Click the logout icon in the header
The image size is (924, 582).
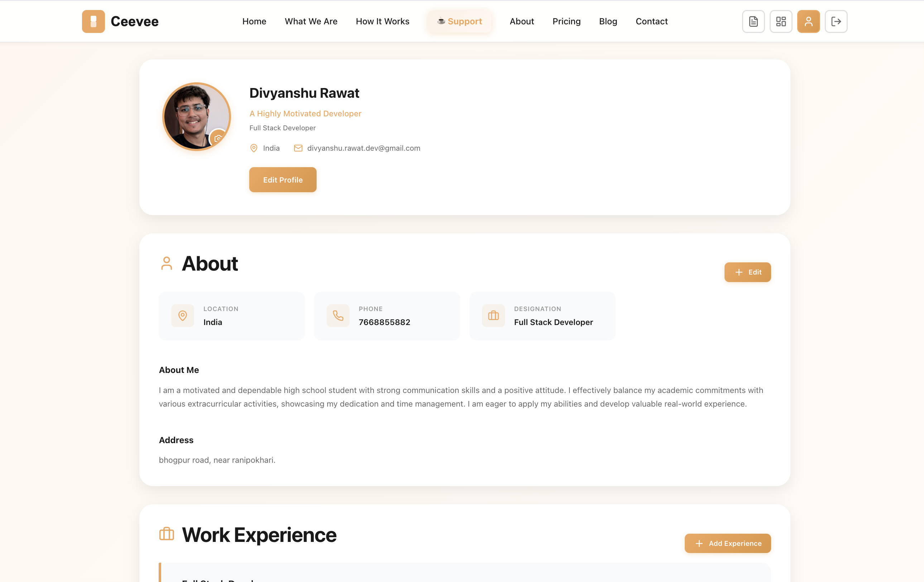point(836,21)
